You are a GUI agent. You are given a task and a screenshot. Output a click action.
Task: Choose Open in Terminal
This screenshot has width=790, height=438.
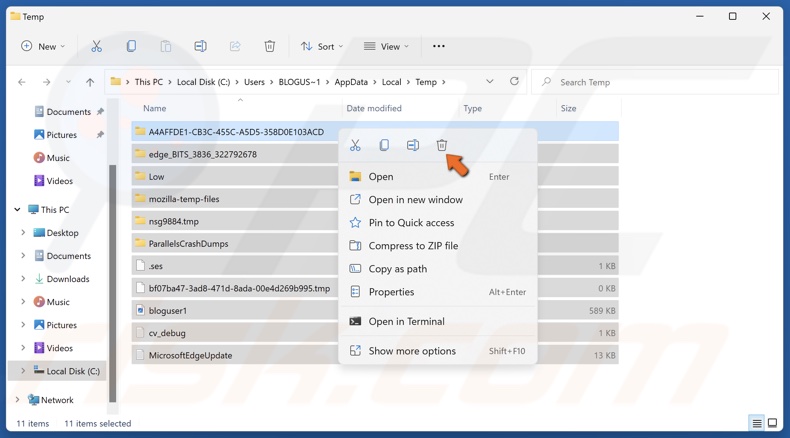tap(437, 321)
